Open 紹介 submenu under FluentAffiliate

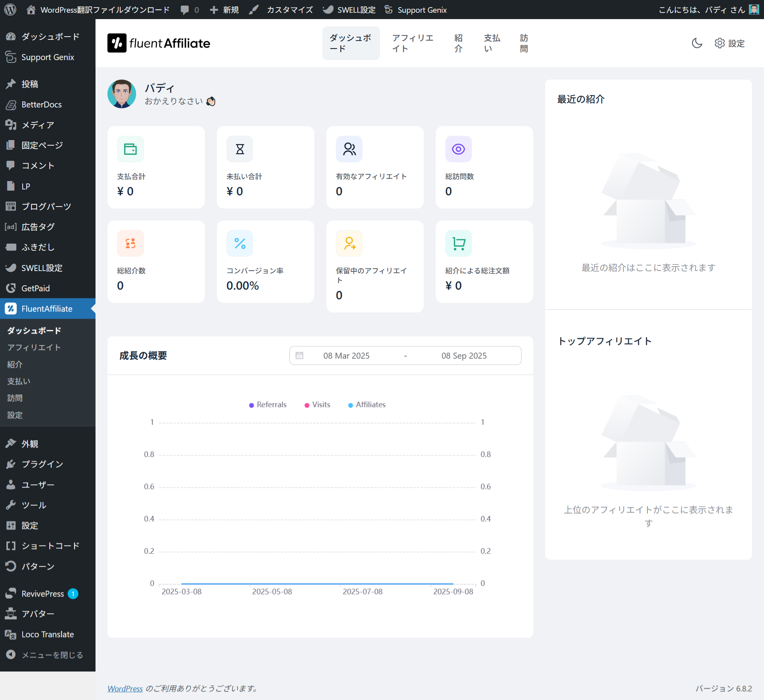tap(15, 365)
